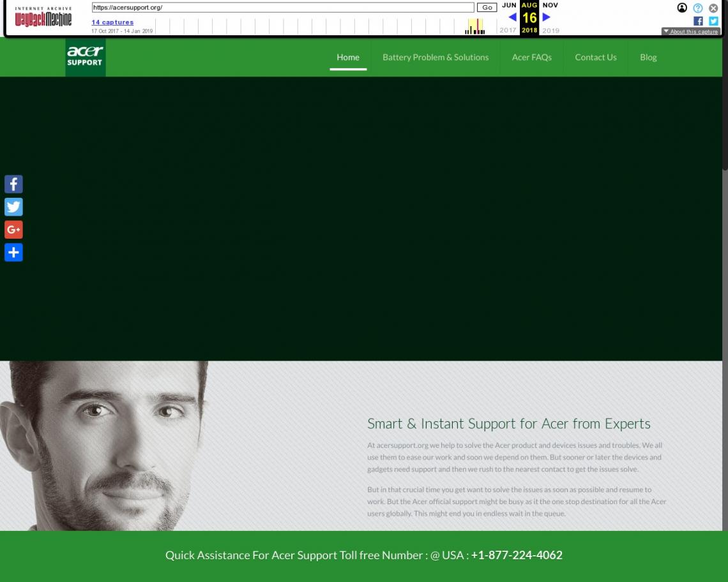Close the Wayback toolbar with X icon
This screenshot has width=728, height=582.
click(713, 8)
